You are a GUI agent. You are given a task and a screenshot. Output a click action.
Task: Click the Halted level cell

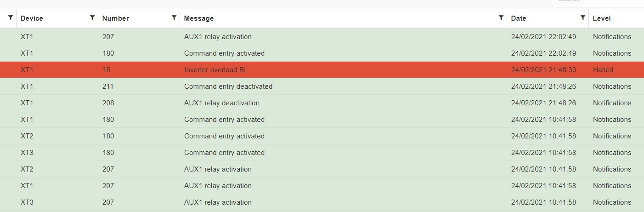[603, 70]
